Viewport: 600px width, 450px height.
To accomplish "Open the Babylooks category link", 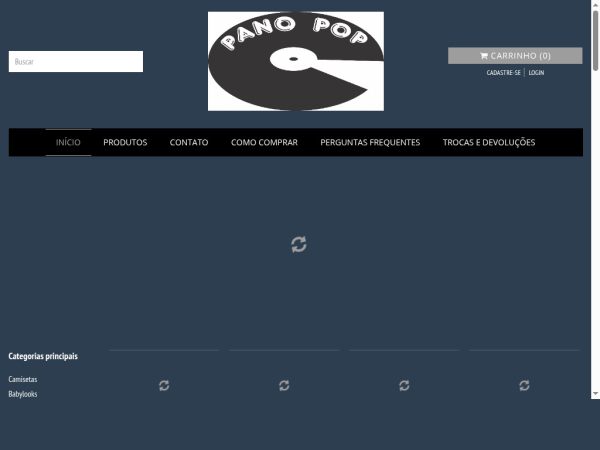I will point(23,394).
